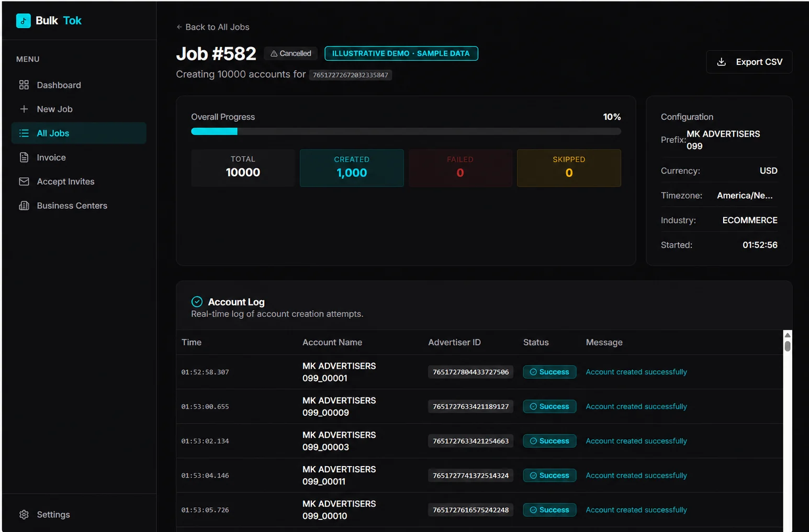Click the Success icon in the 099_00003 row
This screenshot has width=809, height=532.
point(533,441)
